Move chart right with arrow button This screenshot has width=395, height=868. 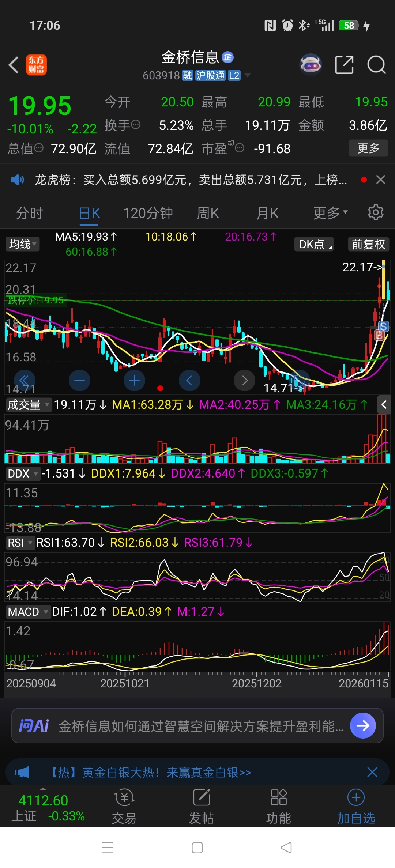(x=245, y=381)
